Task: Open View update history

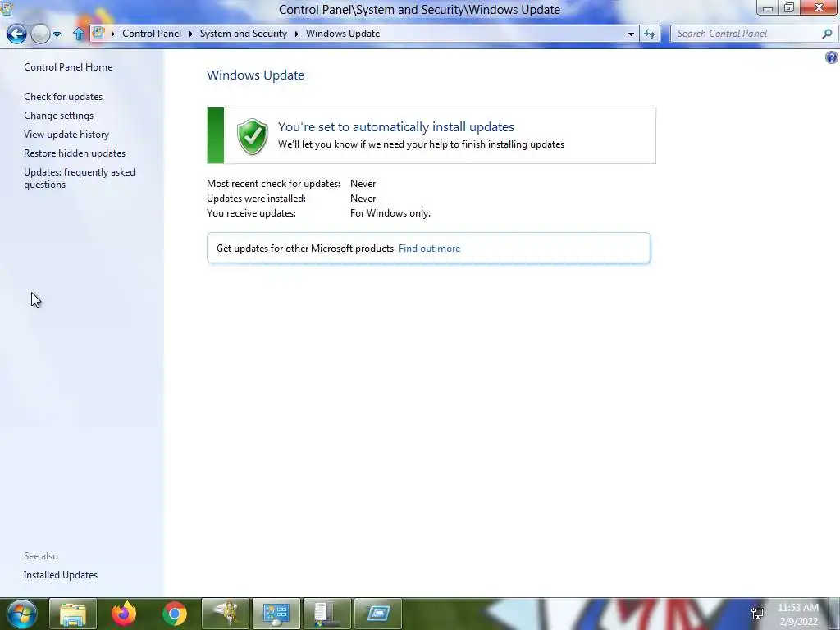Action: click(66, 134)
